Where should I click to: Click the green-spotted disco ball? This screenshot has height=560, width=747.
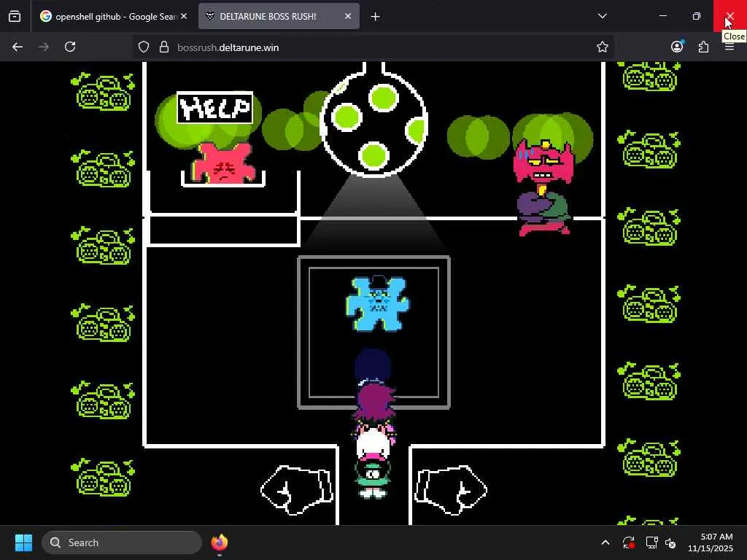374,125
